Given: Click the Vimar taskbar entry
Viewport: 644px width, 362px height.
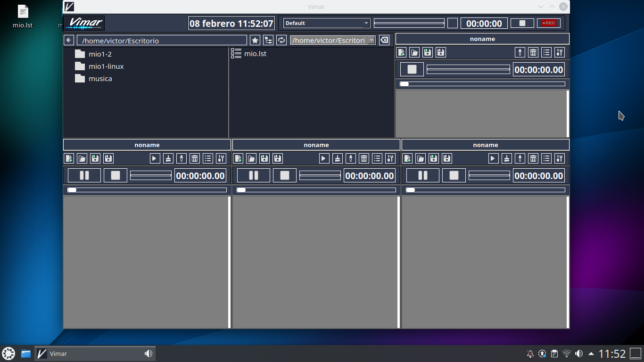Looking at the screenshot, I should pyautogui.click(x=95, y=354).
